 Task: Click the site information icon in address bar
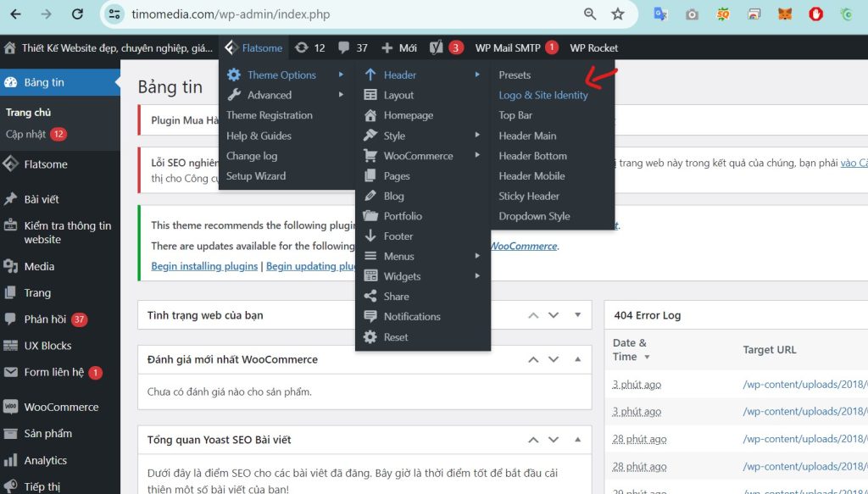(114, 14)
